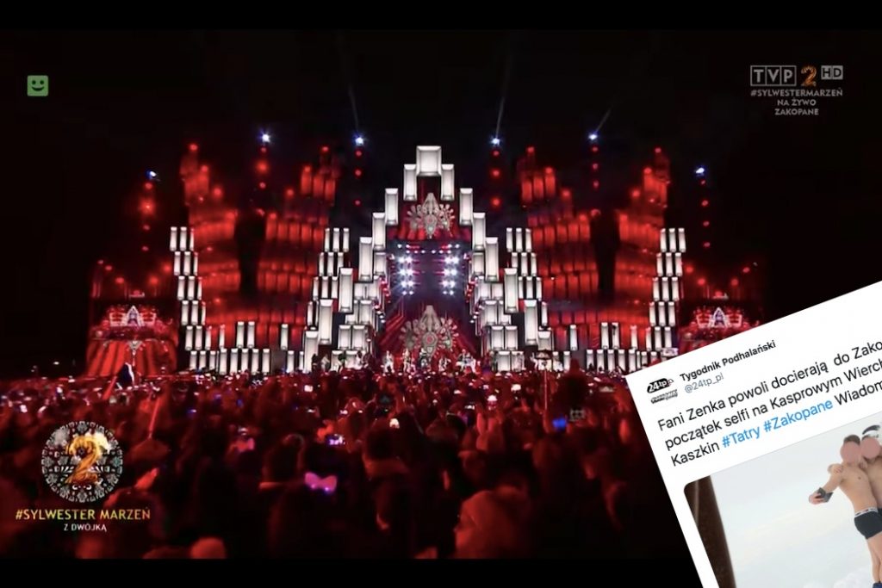Open the #Zakopane hashtag link
The height and width of the screenshot is (588, 882).
pos(798,415)
